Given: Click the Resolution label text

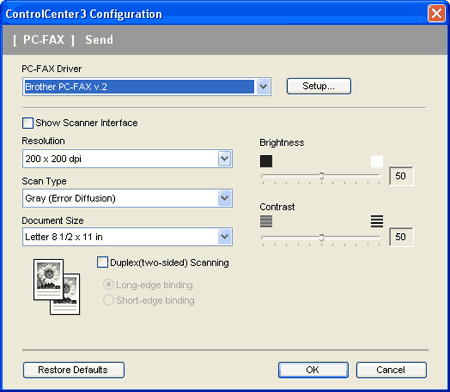Looking at the screenshot, I should [43, 141].
